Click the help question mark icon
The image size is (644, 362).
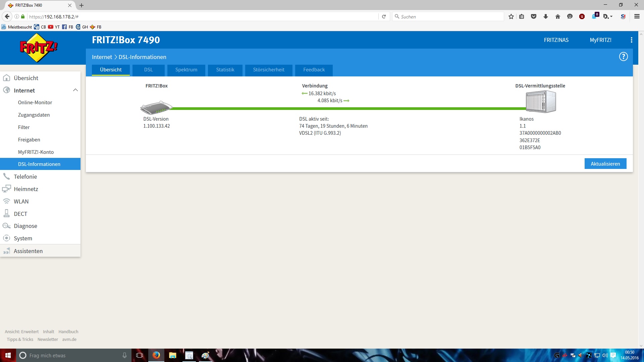tap(623, 57)
